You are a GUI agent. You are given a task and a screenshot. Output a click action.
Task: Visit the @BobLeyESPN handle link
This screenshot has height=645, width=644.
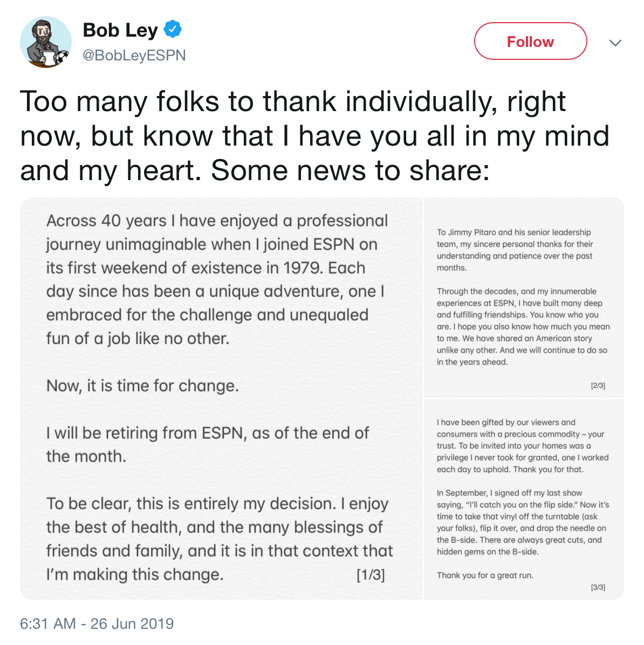(134, 56)
